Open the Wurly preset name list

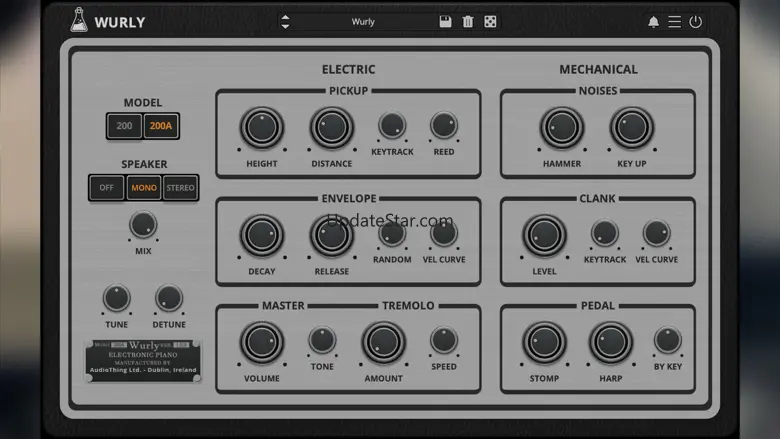coord(363,21)
